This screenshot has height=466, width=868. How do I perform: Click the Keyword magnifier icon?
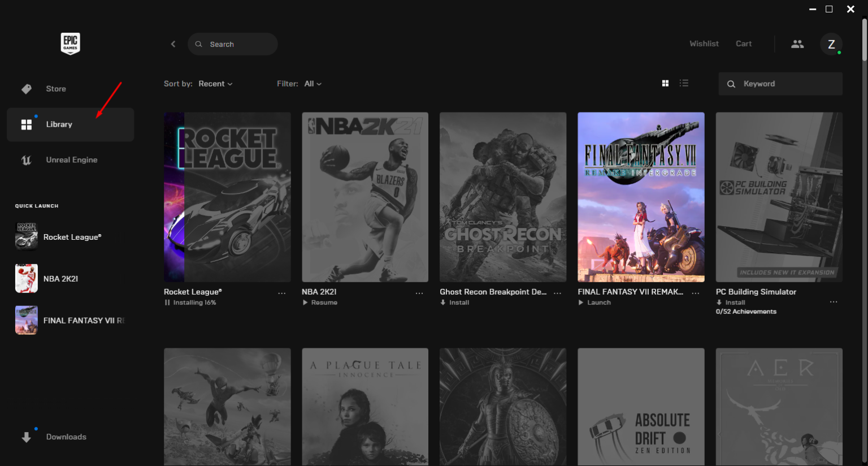pyautogui.click(x=731, y=84)
